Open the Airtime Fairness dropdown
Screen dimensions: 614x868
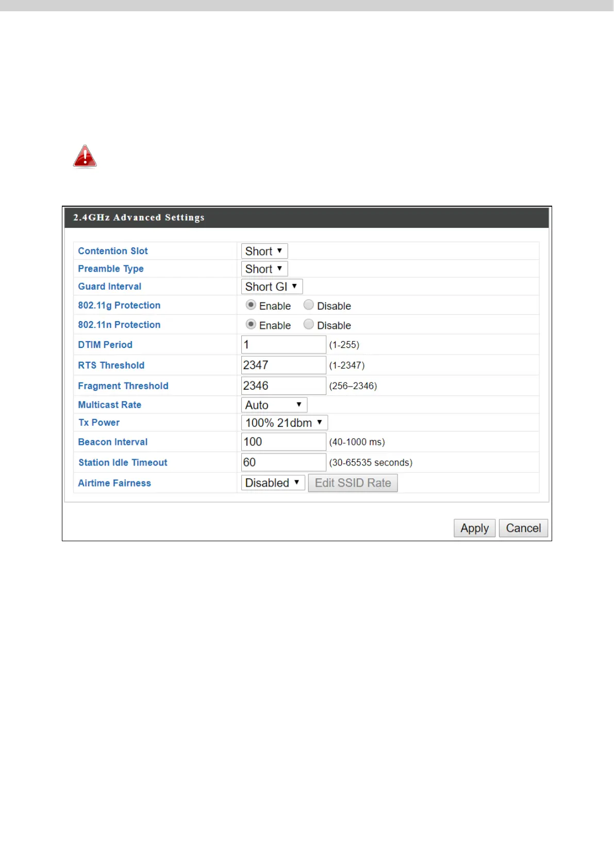pyautogui.click(x=273, y=483)
